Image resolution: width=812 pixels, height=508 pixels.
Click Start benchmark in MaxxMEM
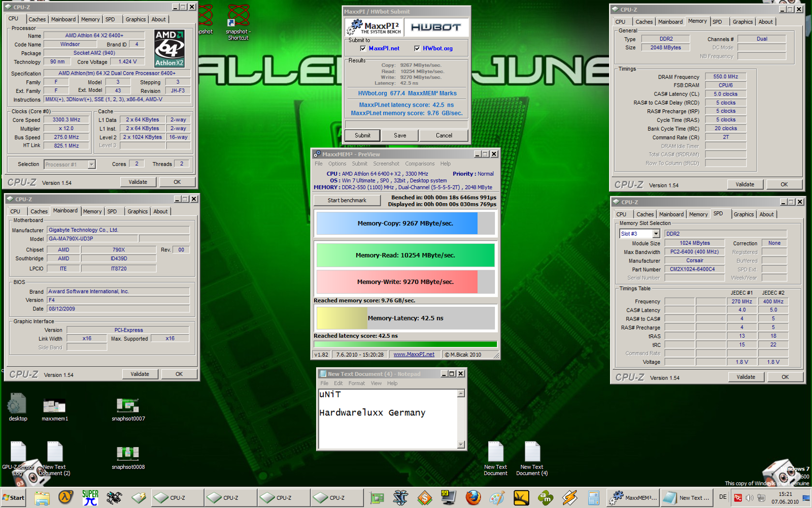347,200
